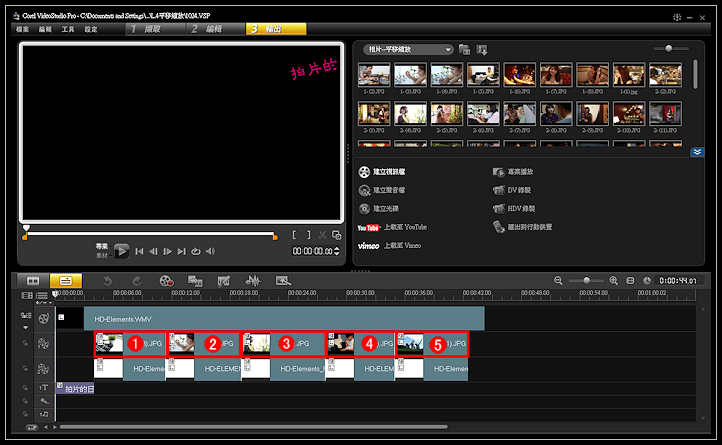Toggle lock on Overlay Track 1
722x445 pixels.
point(25,344)
